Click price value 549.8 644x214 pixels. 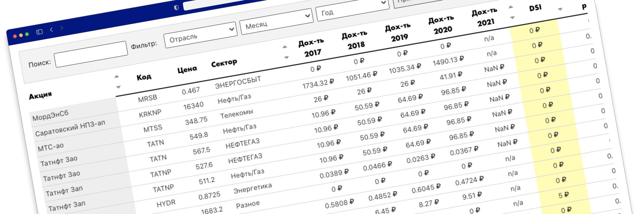click(x=199, y=136)
